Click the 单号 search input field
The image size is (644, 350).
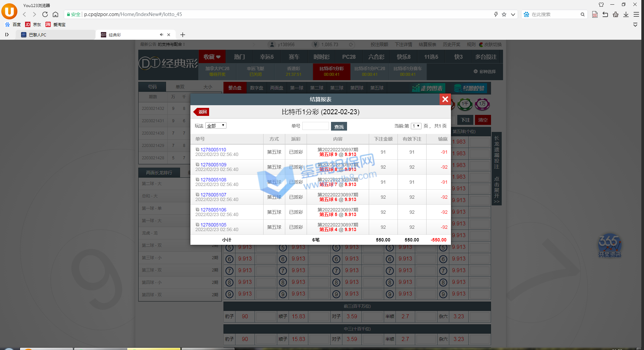click(x=315, y=126)
